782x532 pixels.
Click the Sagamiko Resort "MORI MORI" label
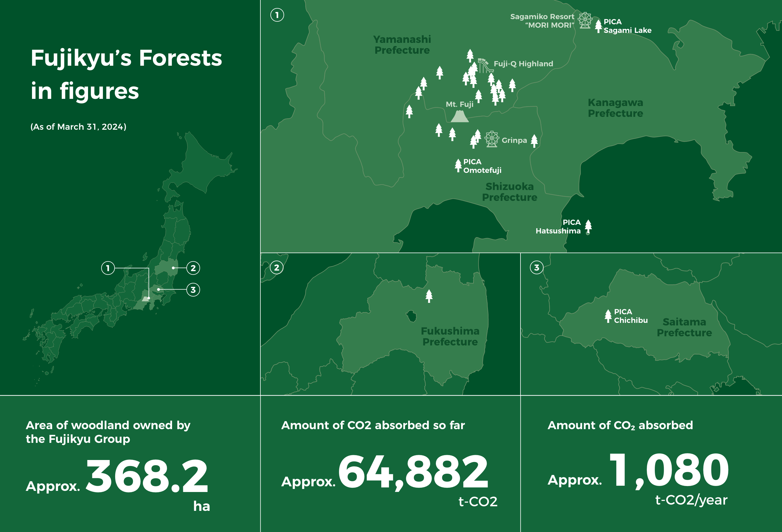[542, 21]
